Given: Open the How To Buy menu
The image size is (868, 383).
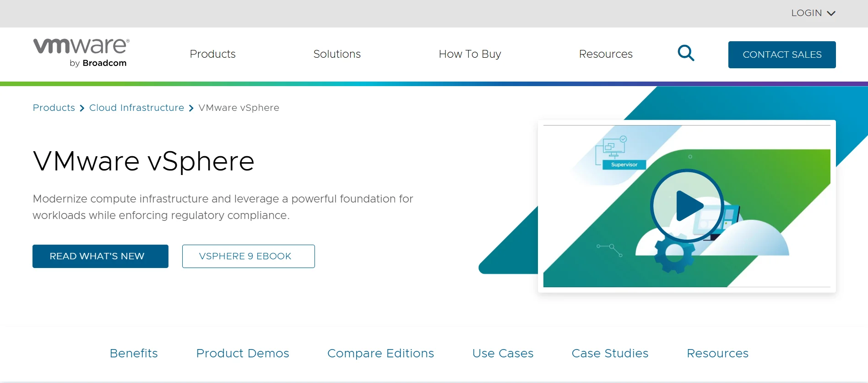Looking at the screenshot, I should click(x=470, y=54).
